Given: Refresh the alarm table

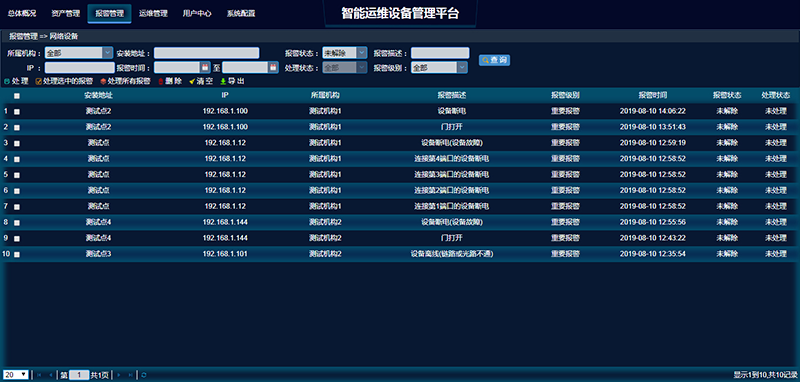Looking at the screenshot, I should 144,375.
